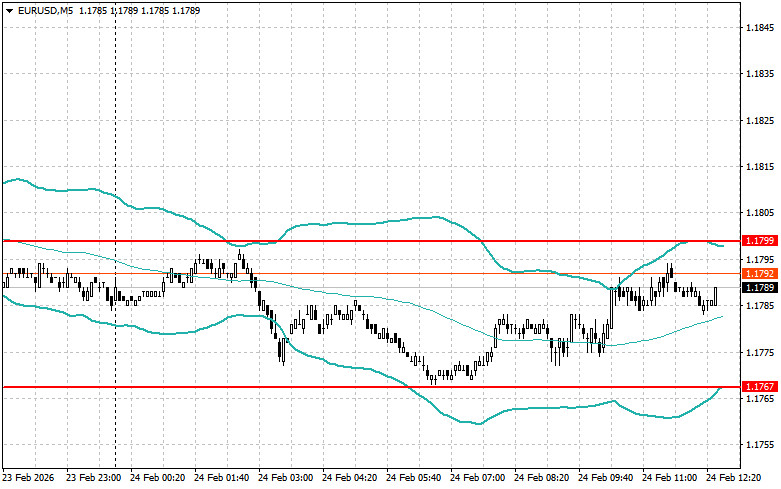Viewport: 781px width, 489px height.
Task: Click the 1.1805 price scale value
Action: 760,213
